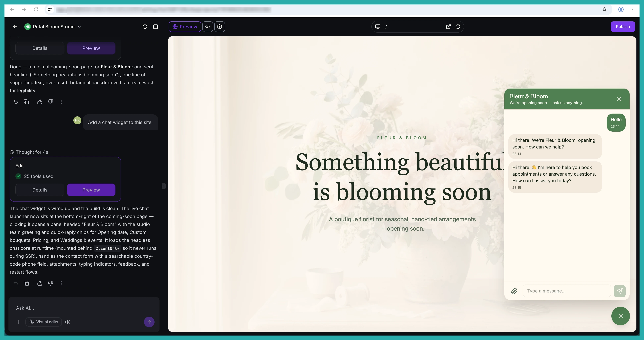Screen dimensions: 644x340
Task: Toggle the sidebar panel layout icon
Action: [156, 27]
